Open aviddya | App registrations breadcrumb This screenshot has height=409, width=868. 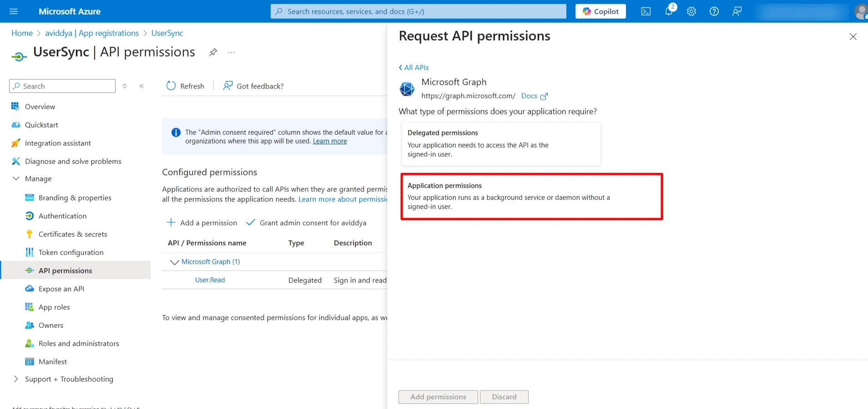pos(92,33)
